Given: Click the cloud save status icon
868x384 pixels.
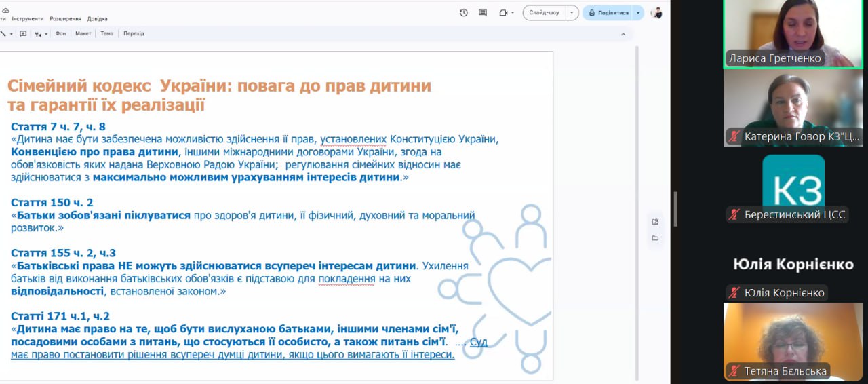Looking at the screenshot, I should click(5, 10).
